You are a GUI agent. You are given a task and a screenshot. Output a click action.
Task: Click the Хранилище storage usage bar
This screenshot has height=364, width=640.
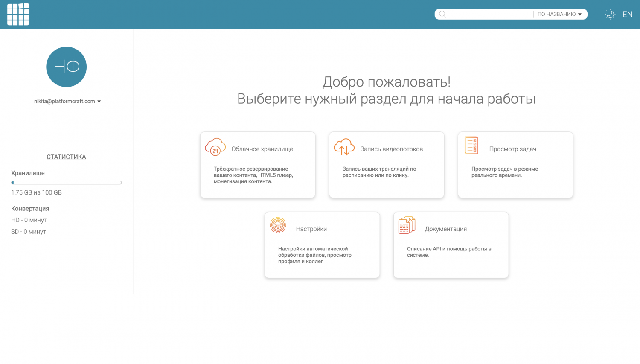point(66,183)
